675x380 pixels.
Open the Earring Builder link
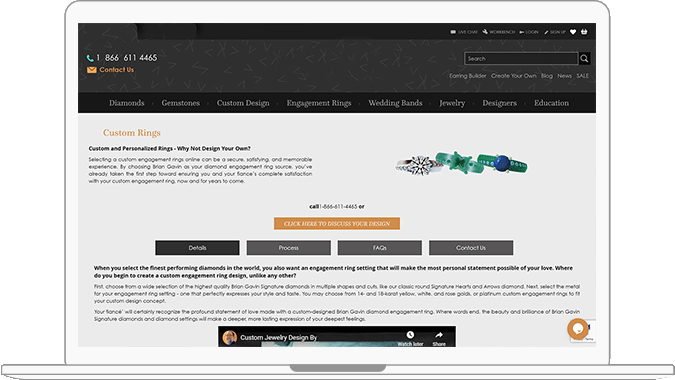point(468,76)
